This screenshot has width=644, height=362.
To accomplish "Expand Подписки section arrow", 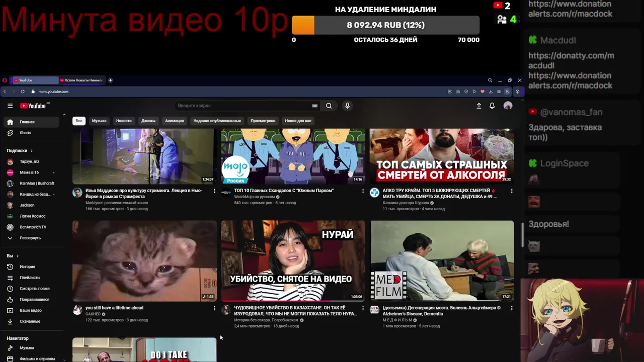I will (31, 151).
